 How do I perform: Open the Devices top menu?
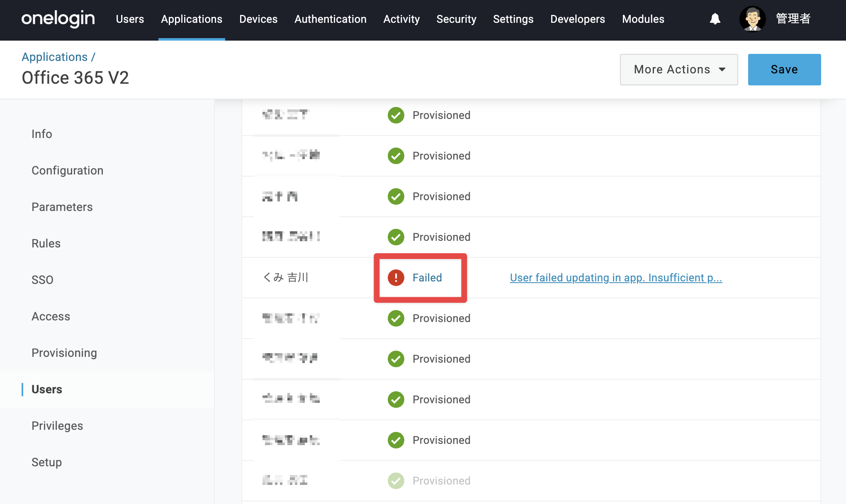point(258,19)
